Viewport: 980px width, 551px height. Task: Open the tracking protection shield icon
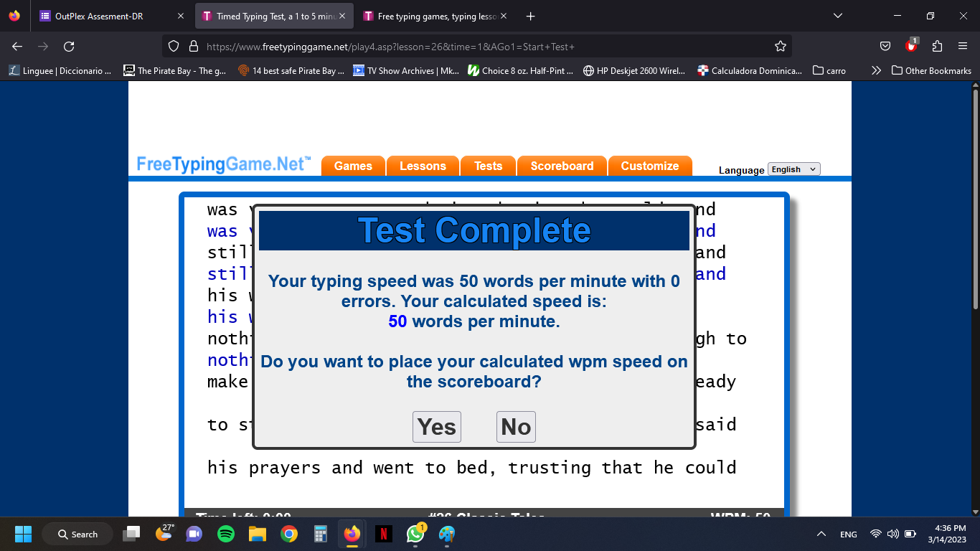click(173, 47)
